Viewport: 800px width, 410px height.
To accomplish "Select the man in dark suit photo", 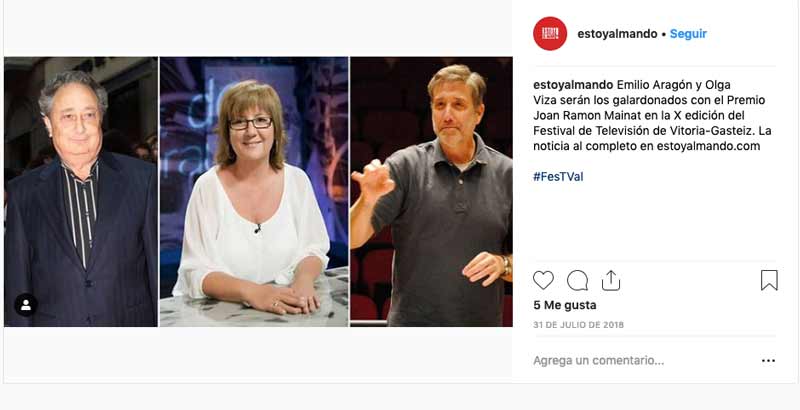I will pos(81,192).
